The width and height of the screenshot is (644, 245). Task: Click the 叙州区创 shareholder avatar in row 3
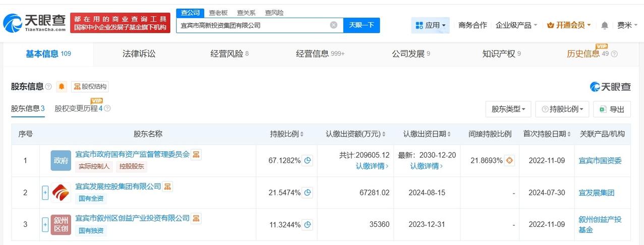pos(61,224)
